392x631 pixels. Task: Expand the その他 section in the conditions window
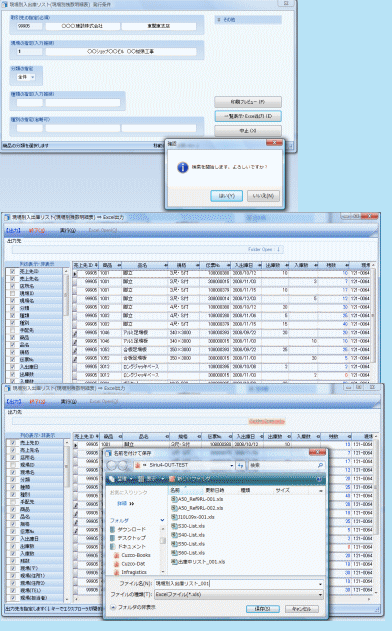pyautogui.click(x=219, y=20)
